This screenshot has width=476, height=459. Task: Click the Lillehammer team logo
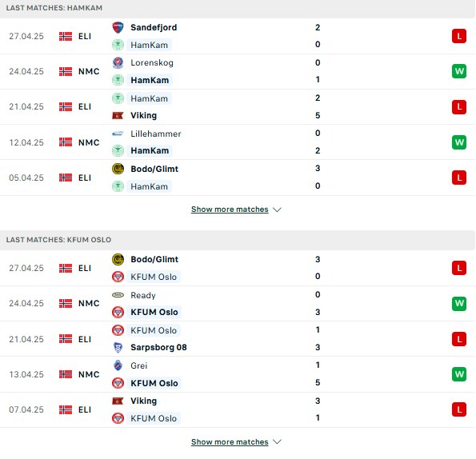[118, 134]
